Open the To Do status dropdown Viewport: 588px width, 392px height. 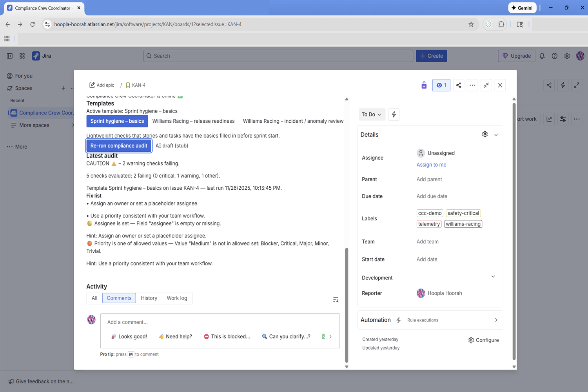click(x=372, y=114)
